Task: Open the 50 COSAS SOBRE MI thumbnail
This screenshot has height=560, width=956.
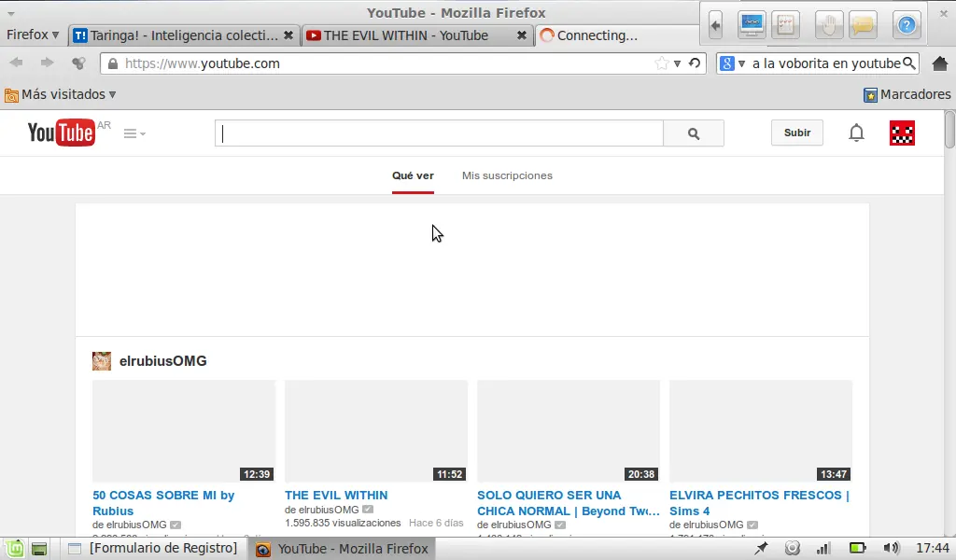Action: 184,431
